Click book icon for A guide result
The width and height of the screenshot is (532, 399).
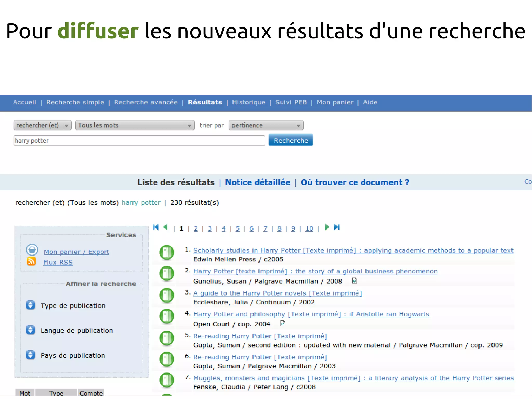coord(167,295)
